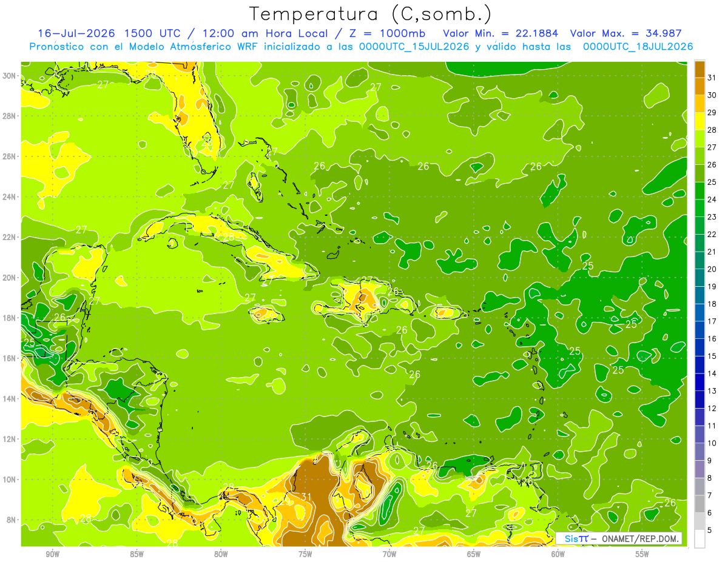Click the "55W" longitude axis label
Viewport: 728px width, 562px height.
coord(642,555)
